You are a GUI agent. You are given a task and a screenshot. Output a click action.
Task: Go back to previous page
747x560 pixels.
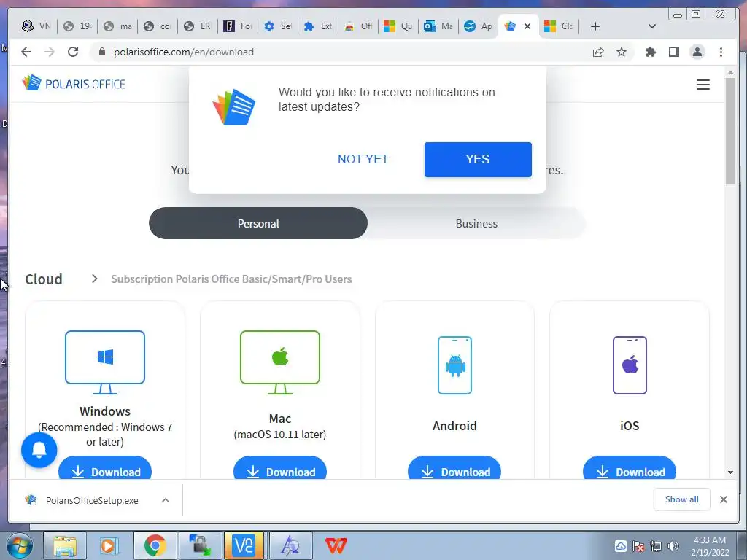click(26, 52)
